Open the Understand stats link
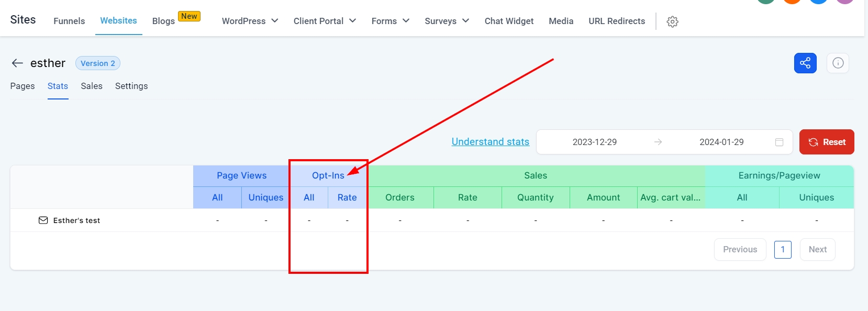 click(x=490, y=142)
